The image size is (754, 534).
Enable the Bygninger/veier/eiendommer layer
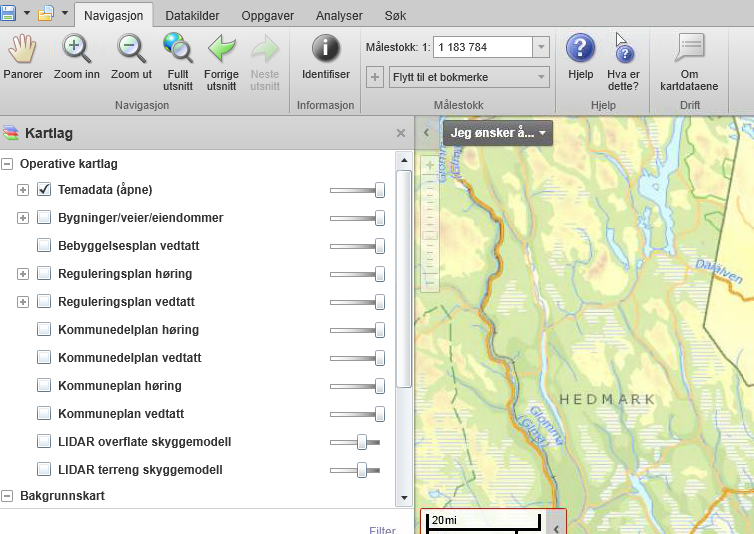pyautogui.click(x=44, y=218)
